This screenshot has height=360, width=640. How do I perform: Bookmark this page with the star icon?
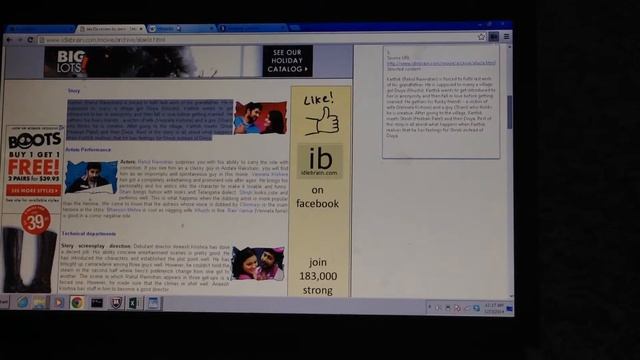[x=481, y=37]
